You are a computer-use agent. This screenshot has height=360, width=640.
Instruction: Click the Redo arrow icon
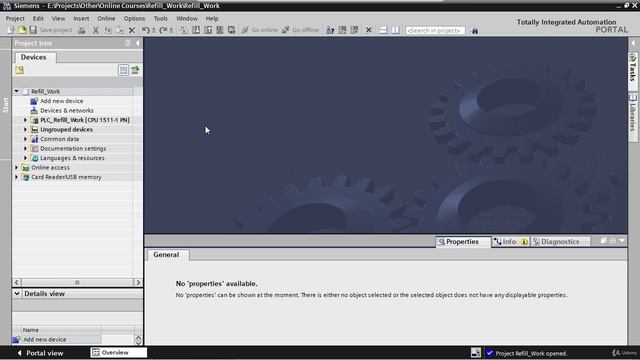tap(163, 30)
